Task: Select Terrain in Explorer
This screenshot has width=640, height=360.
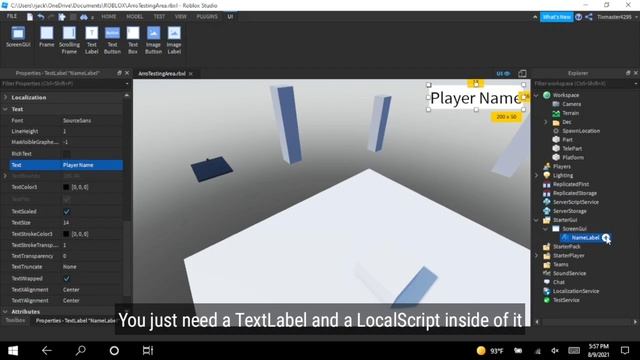Action: coord(570,113)
